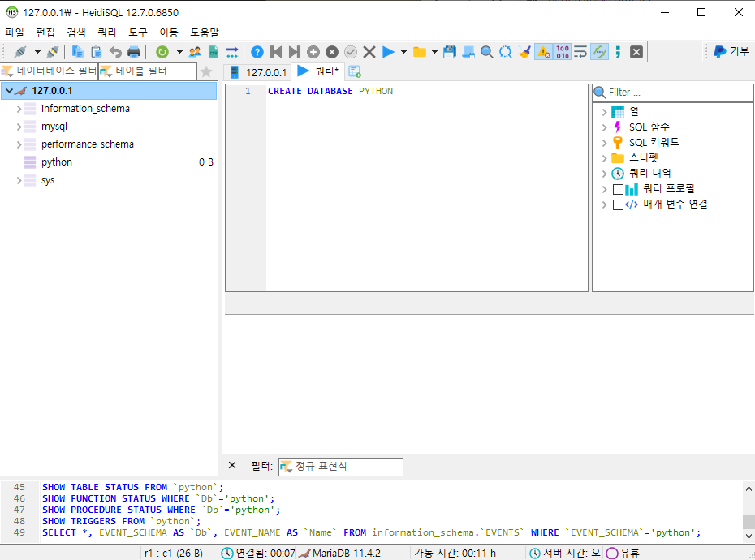Screen dimensions: 755x560
Task: Click the green refresh icon
Action: pyautogui.click(x=162, y=51)
